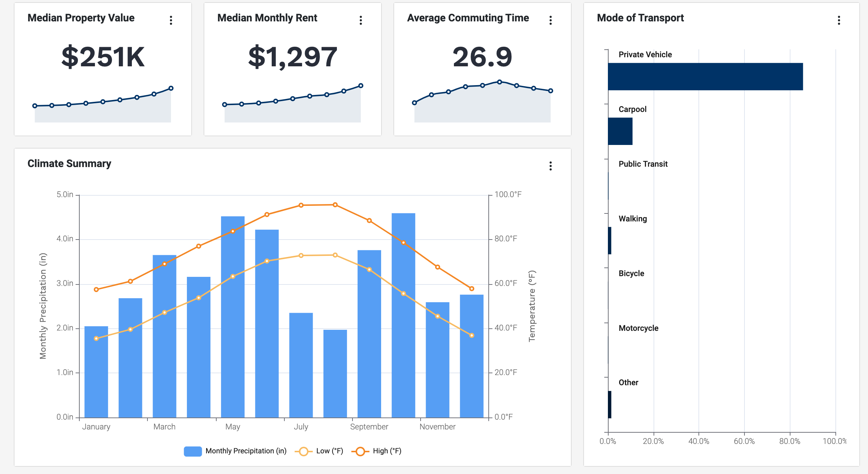Click the May precipitation bar
This screenshot has width=868, height=474.
tap(233, 326)
